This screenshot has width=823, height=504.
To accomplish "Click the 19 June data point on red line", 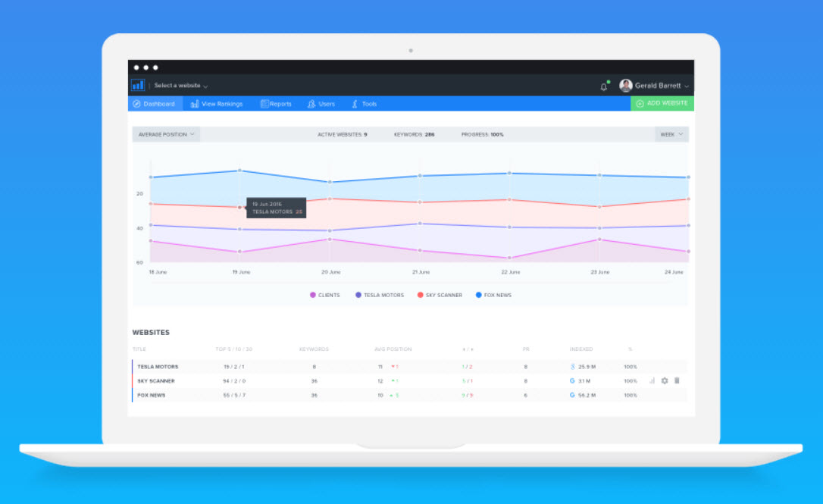I will (x=240, y=207).
